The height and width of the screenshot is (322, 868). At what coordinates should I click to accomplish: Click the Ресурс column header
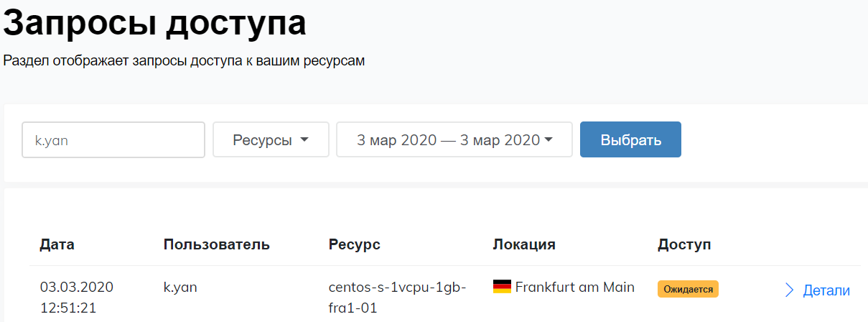[354, 244]
